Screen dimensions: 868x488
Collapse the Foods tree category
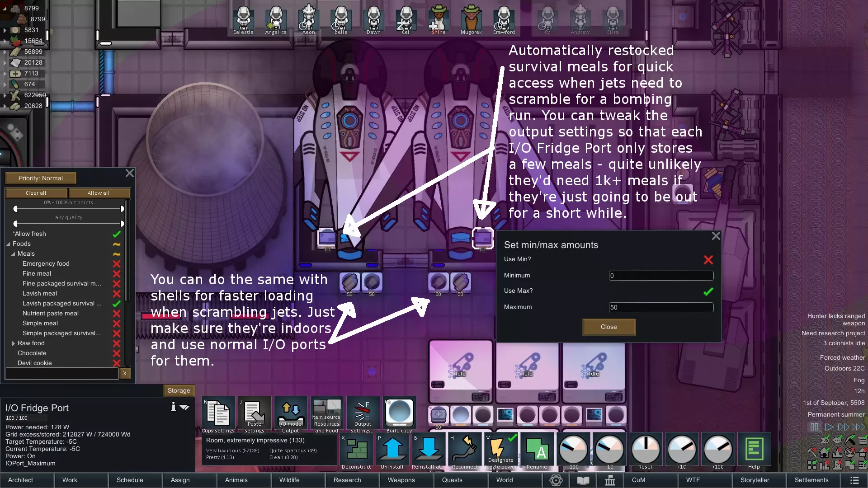(x=9, y=244)
